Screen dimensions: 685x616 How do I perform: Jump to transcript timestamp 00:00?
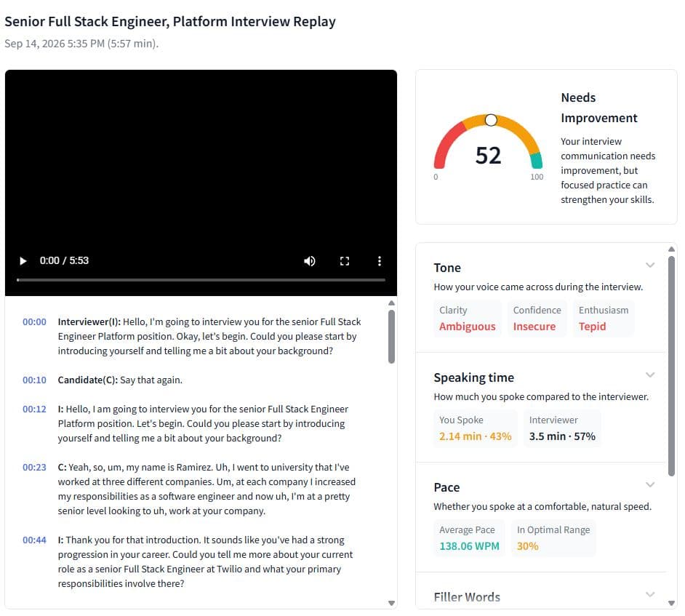(34, 322)
